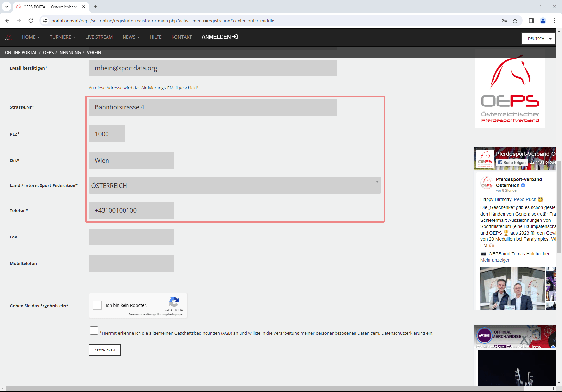Open the browser side panel icon
562x392 pixels.
pos(531,21)
